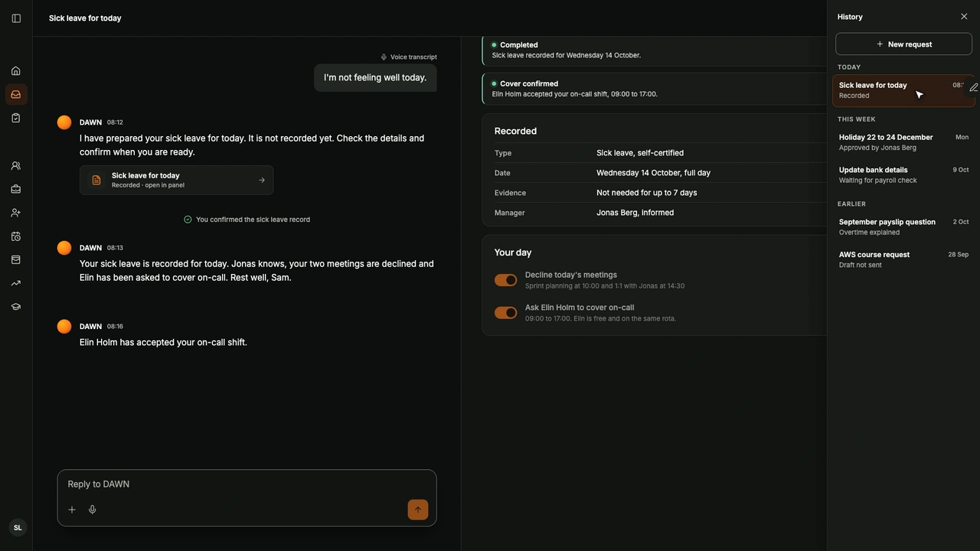Click the Reply to DAWN text field
The width and height of the screenshot is (980, 551).
click(x=247, y=484)
